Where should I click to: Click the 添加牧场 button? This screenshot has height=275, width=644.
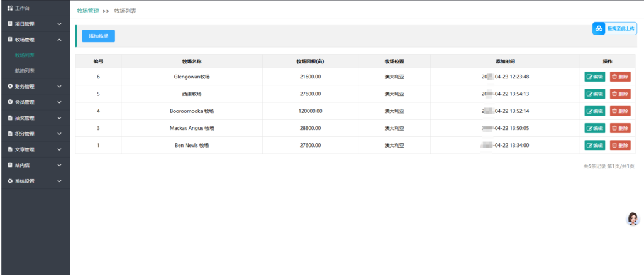click(x=98, y=36)
